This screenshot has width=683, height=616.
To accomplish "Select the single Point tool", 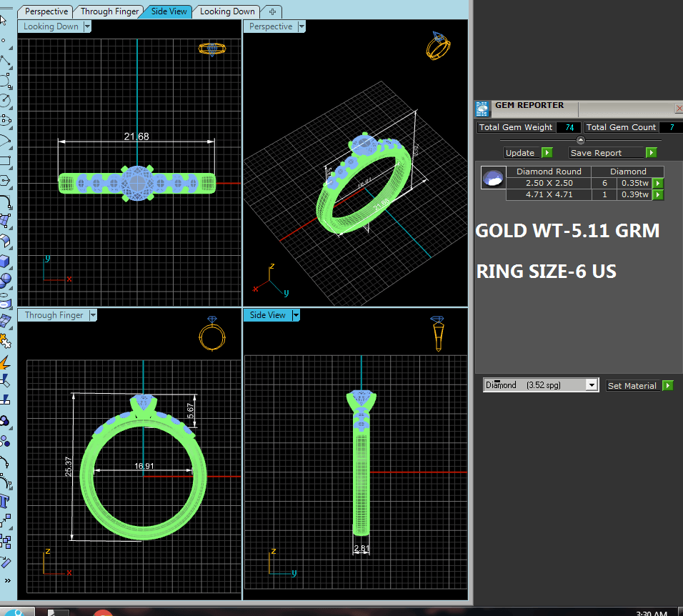I will point(4,41).
